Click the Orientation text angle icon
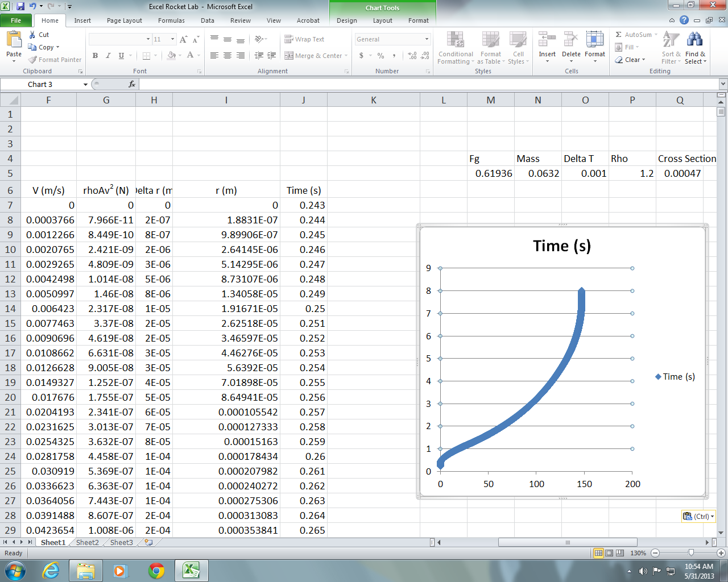Image resolution: width=728 pixels, height=582 pixels. pyautogui.click(x=260, y=39)
